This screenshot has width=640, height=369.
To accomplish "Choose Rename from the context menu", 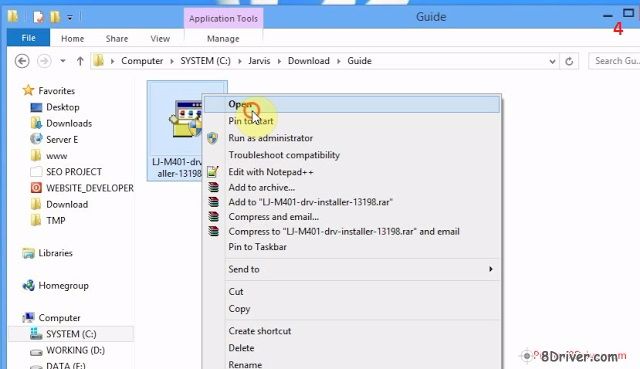I will coord(351,364).
